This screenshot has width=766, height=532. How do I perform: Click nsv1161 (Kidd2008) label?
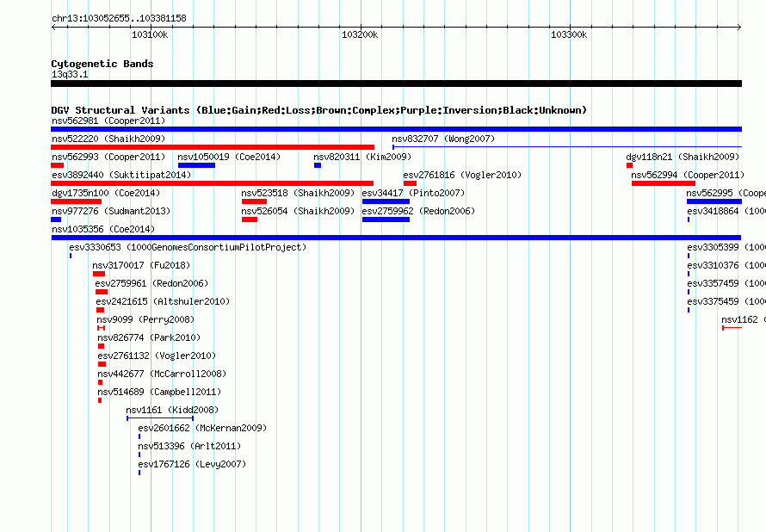click(172, 410)
